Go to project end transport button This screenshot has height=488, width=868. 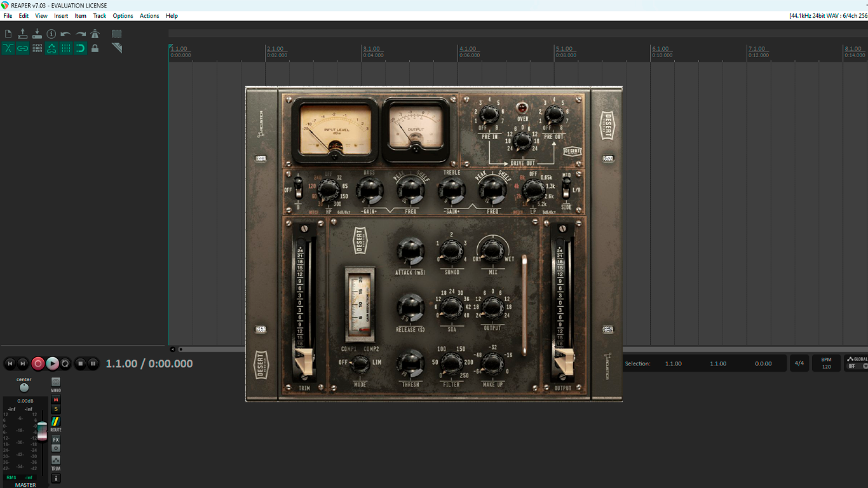(x=23, y=363)
